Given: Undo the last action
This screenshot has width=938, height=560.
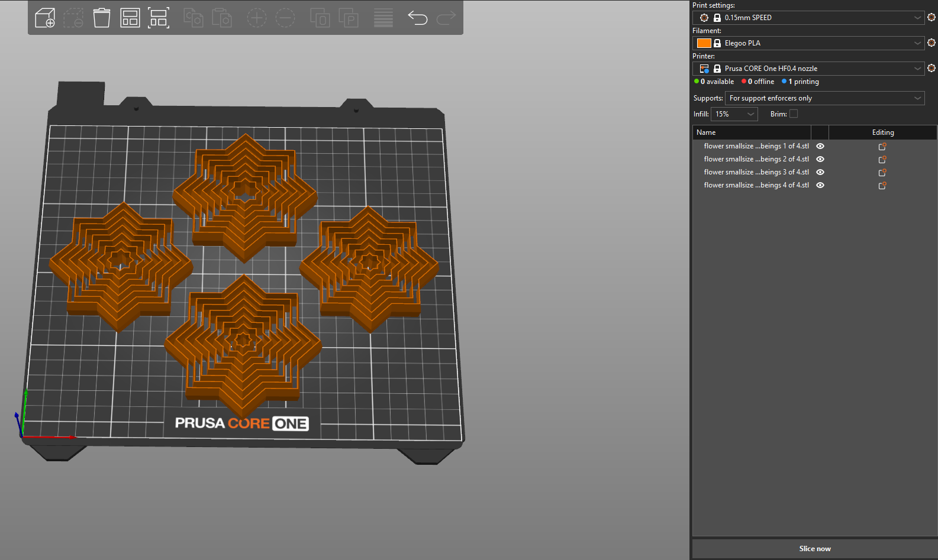Looking at the screenshot, I should [x=418, y=18].
